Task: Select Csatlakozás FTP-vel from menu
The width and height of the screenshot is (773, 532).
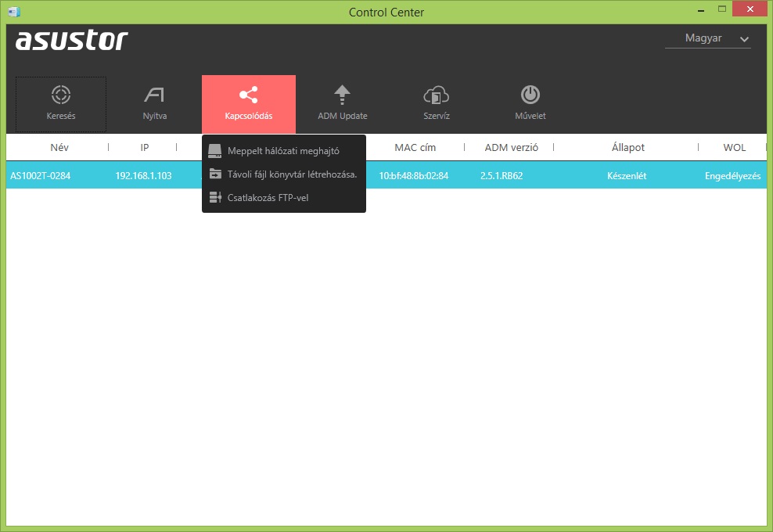Action: [284, 198]
